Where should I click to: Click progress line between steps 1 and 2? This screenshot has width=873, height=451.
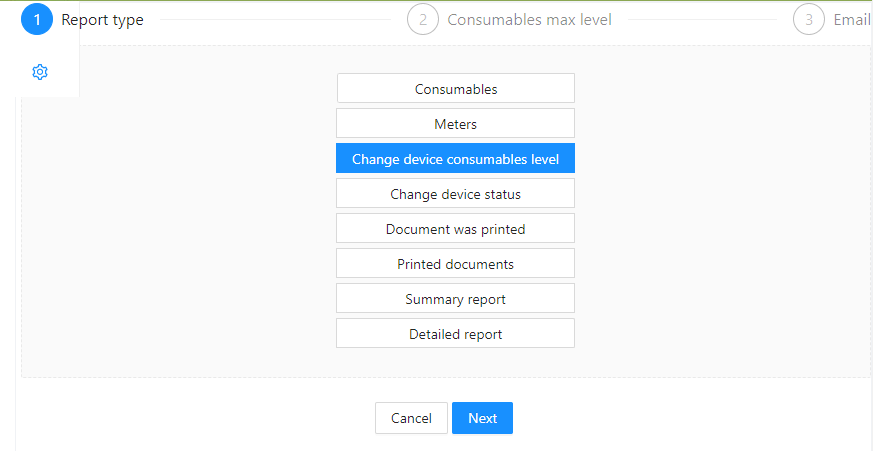click(276, 20)
